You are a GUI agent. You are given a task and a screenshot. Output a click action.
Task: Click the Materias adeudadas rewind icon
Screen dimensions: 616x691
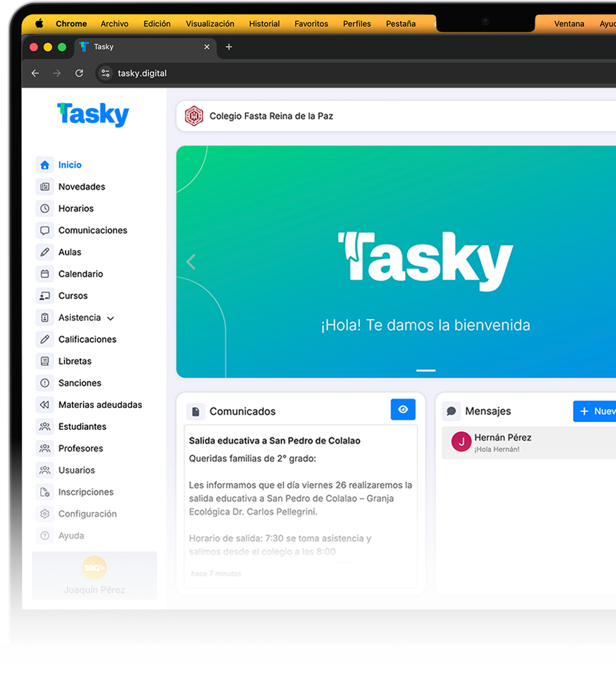tap(45, 405)
